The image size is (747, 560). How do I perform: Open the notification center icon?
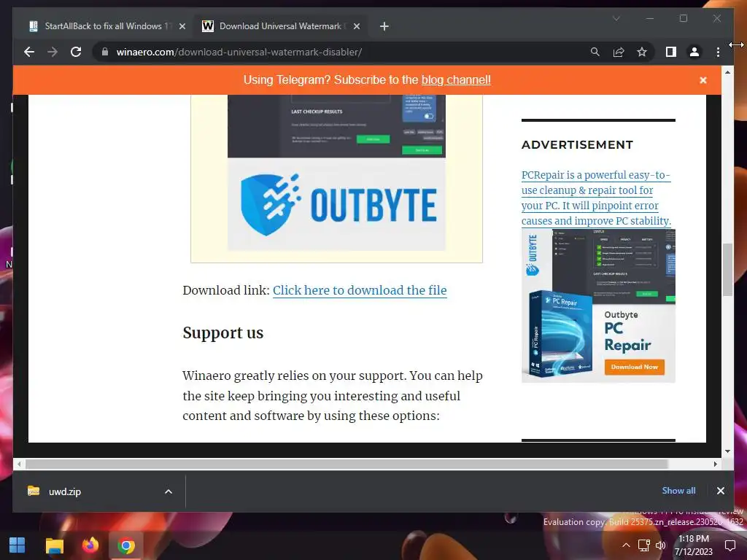tap(729, 545)
